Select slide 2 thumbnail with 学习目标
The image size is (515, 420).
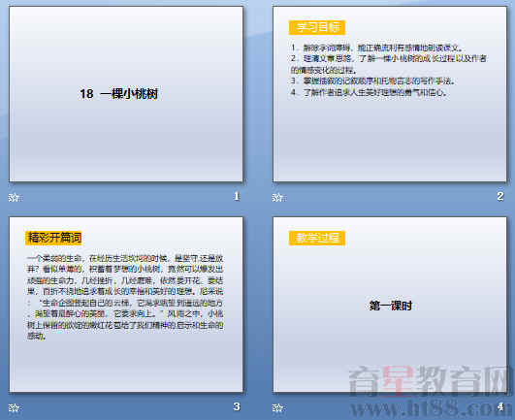pyautogui.click(x=390, y=94)
